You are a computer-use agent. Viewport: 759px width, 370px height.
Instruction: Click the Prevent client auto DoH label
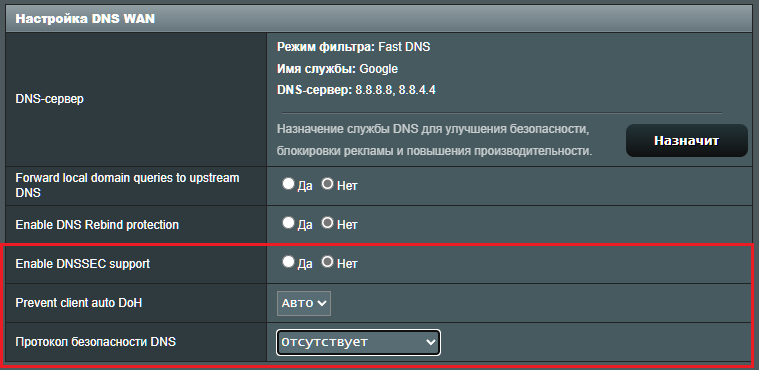pos(79,303)
